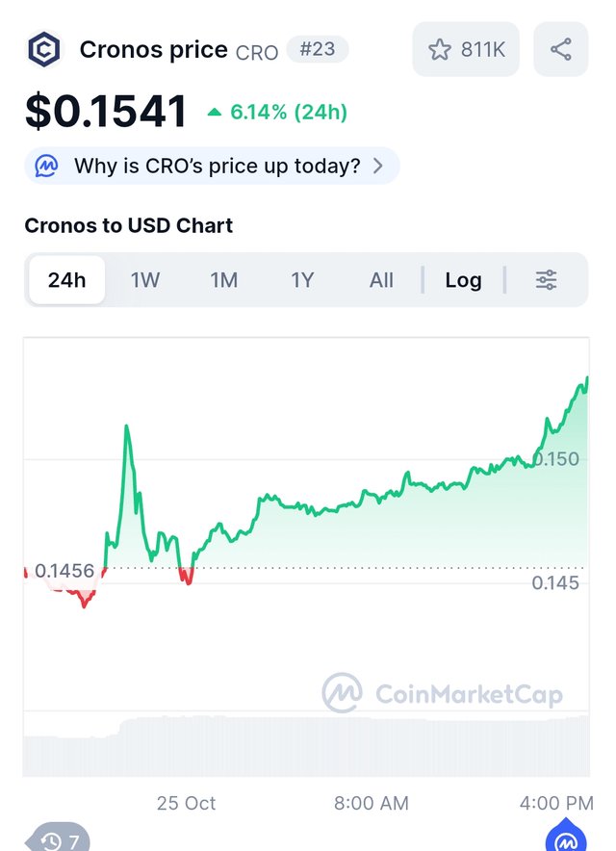Click the AI chat icon beside the CRO question
The width and height of the screenshot is (616, 851).
pos(47,166)
